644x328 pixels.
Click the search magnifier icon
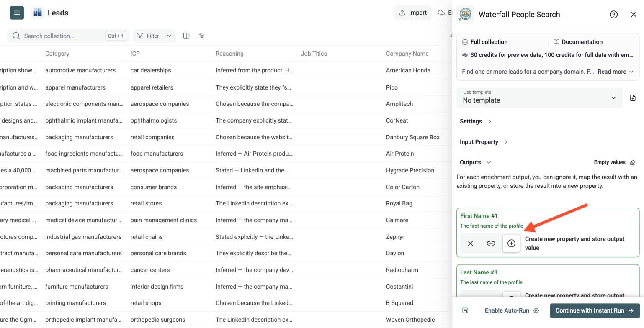16,36
